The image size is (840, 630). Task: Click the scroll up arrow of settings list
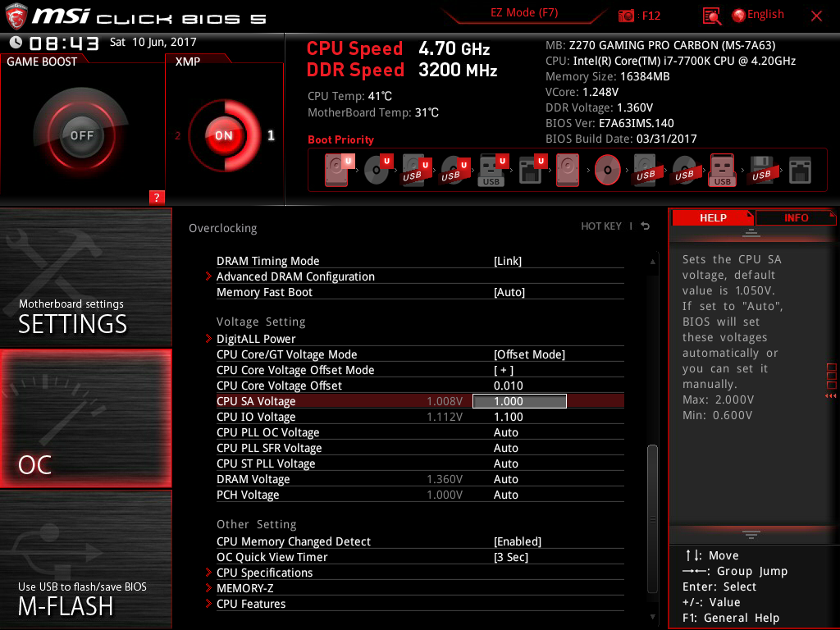click(652, 262)
